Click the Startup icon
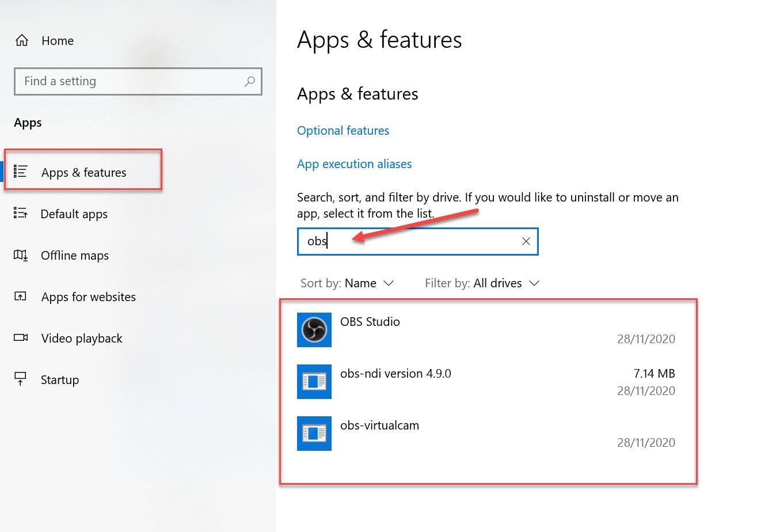 coord(21,379)
